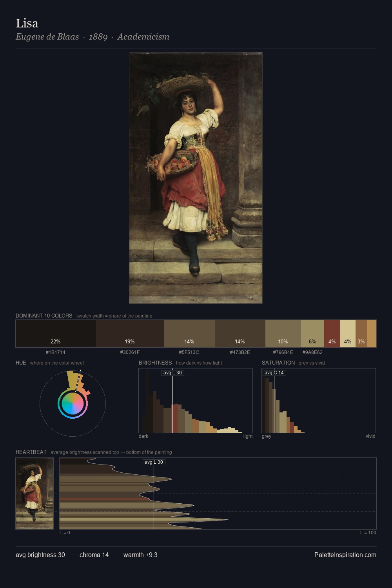This screenshot has height=588, width=392.
Task: Click the 'grey' axis label under Saturation
Action: [x=267, y=436]
